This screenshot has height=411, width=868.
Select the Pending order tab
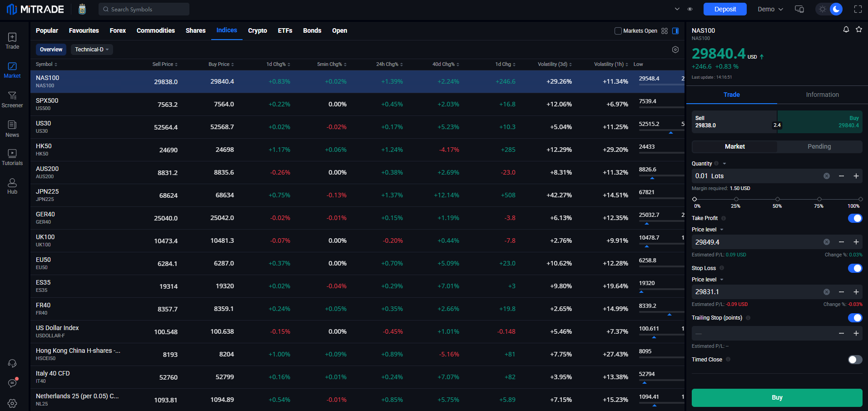tap(819, 146)
